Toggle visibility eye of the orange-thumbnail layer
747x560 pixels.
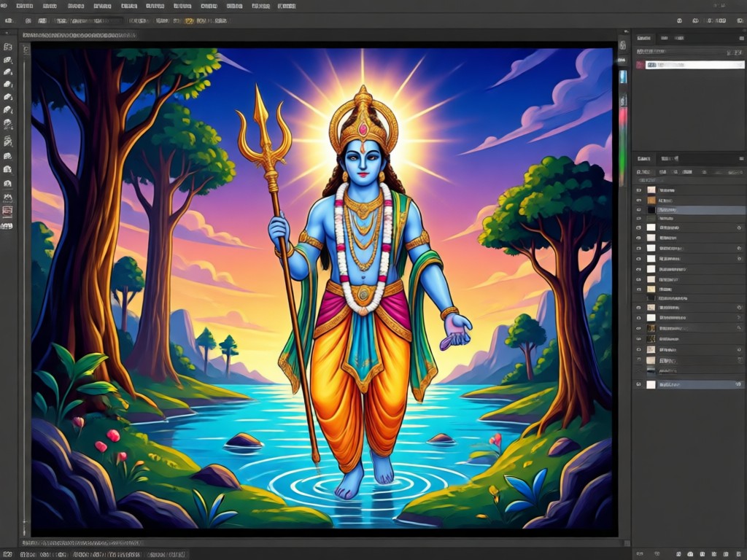(x=639, y=201)
